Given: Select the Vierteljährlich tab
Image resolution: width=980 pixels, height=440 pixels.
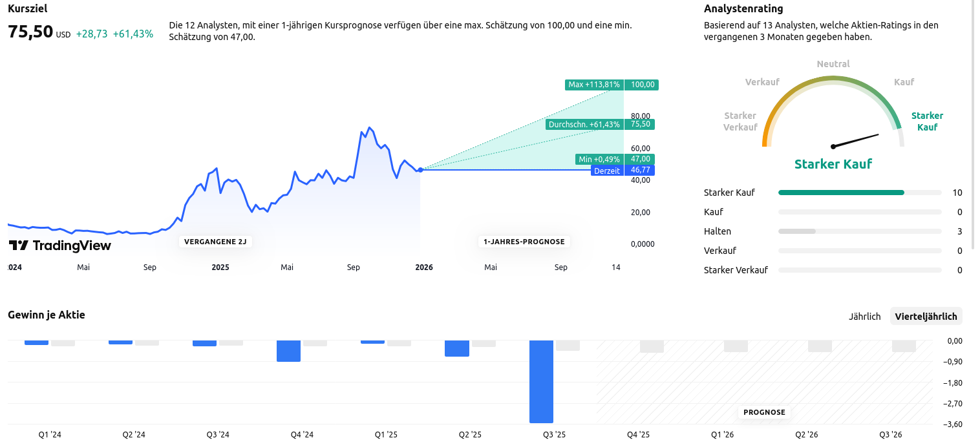Looking at the screenshot, I should (926, 316).
